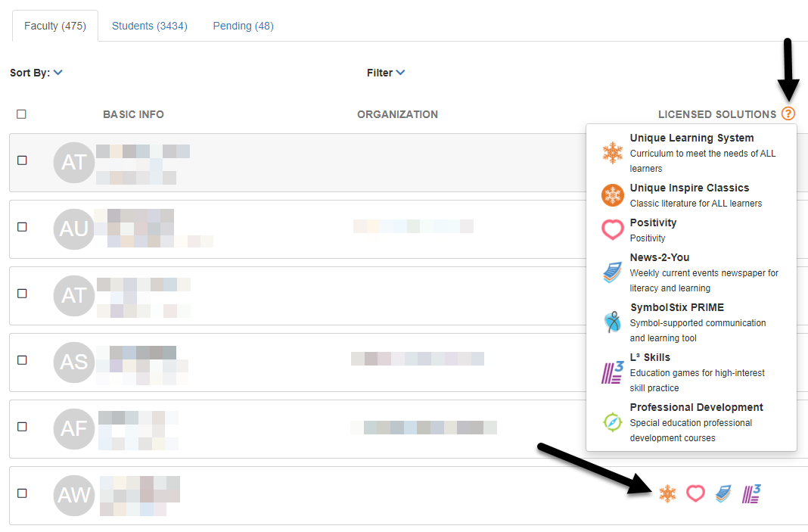The width and height of the screenshot is (808, 532).
Task: Click the News-2-You newspaper icon in AW row
Action: [x=723, y=494]
